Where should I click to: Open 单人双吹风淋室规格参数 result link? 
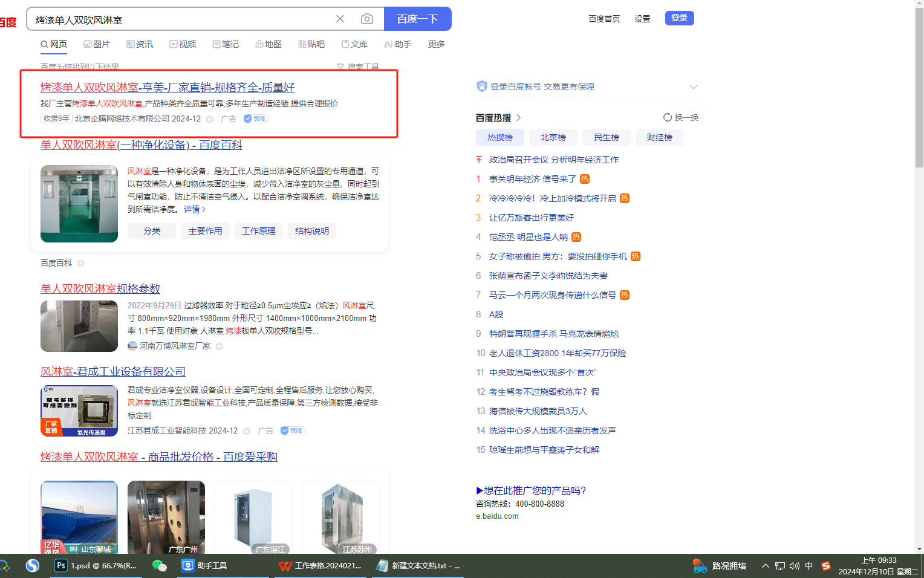pyautogui.click(x=100, y=289)
